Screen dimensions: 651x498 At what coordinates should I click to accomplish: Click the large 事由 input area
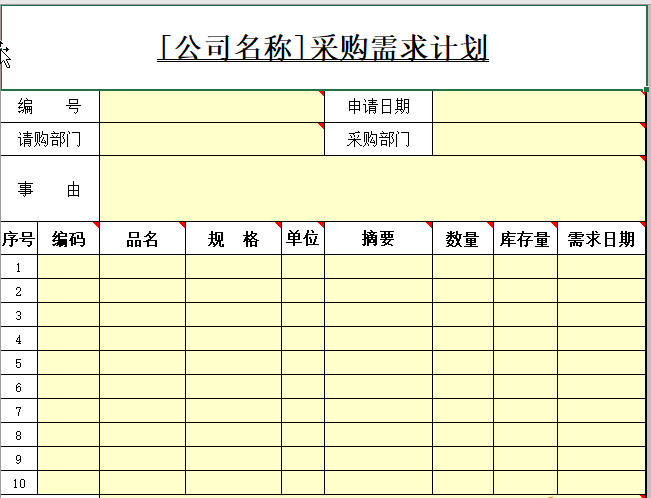[372, 188]
